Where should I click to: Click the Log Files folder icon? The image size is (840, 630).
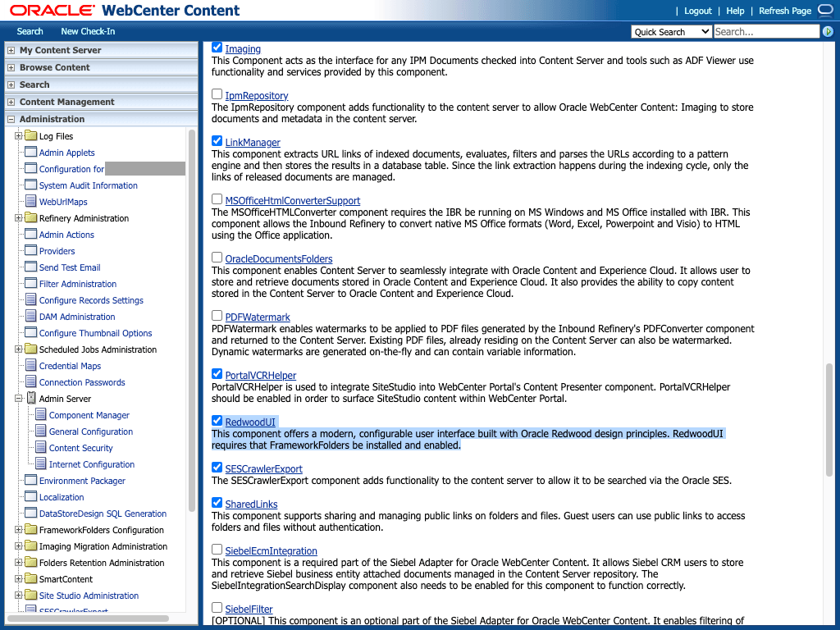[31, 135]
